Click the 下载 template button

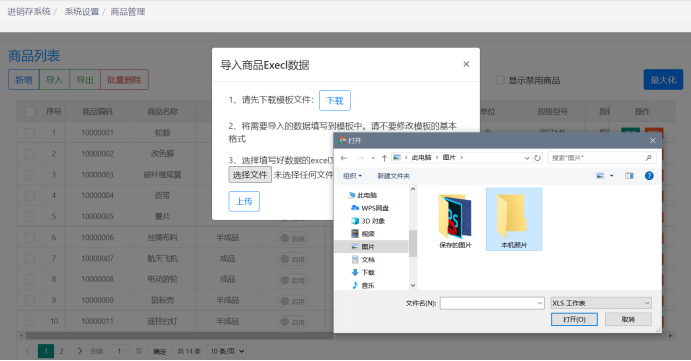point(334,100)
